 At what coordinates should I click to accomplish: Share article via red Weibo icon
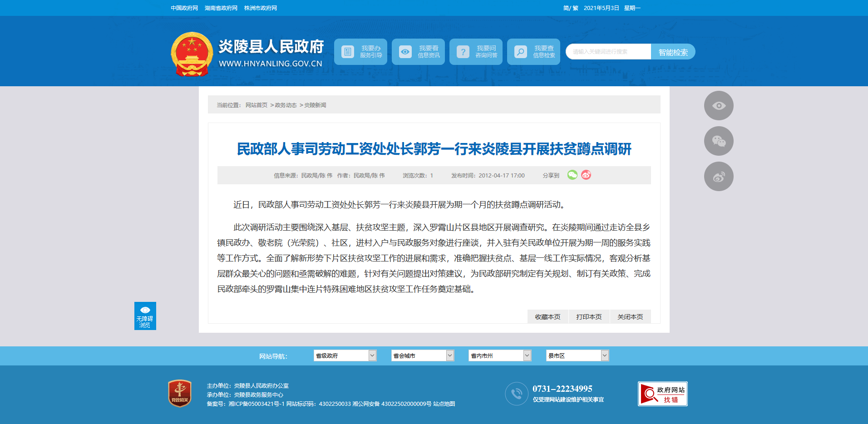586,175
